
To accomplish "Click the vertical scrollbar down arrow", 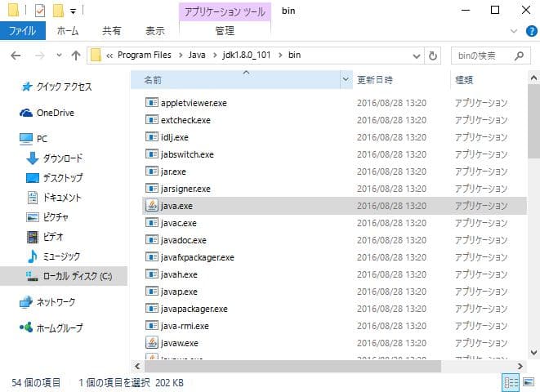I will click(533, 353).
